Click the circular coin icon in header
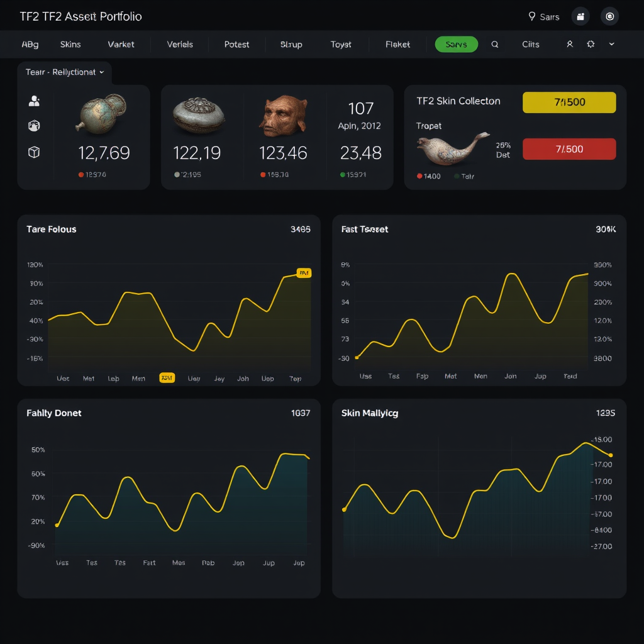Image resolution: width=644 pixels, height=644 pixels. (x=609, y=16)
